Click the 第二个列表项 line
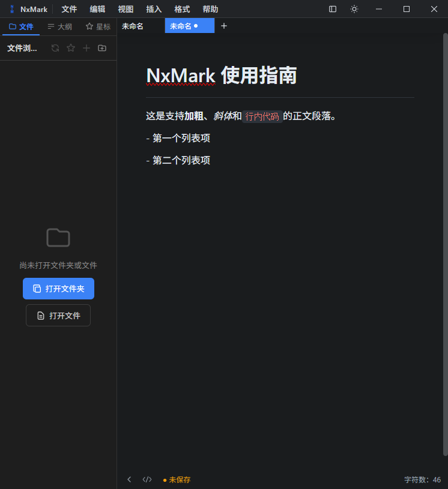 click(x=178, y=160)
